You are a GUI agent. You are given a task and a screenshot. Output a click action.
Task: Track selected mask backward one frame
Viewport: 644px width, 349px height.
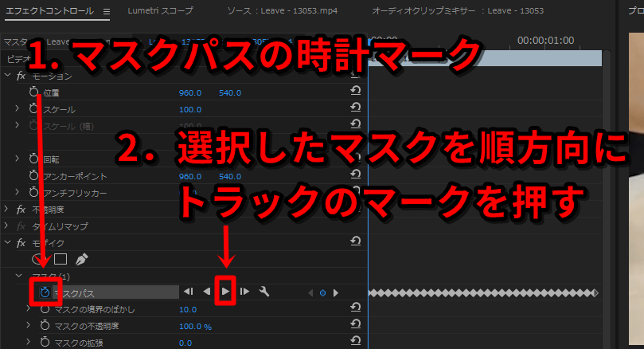[x=189, y=292]
